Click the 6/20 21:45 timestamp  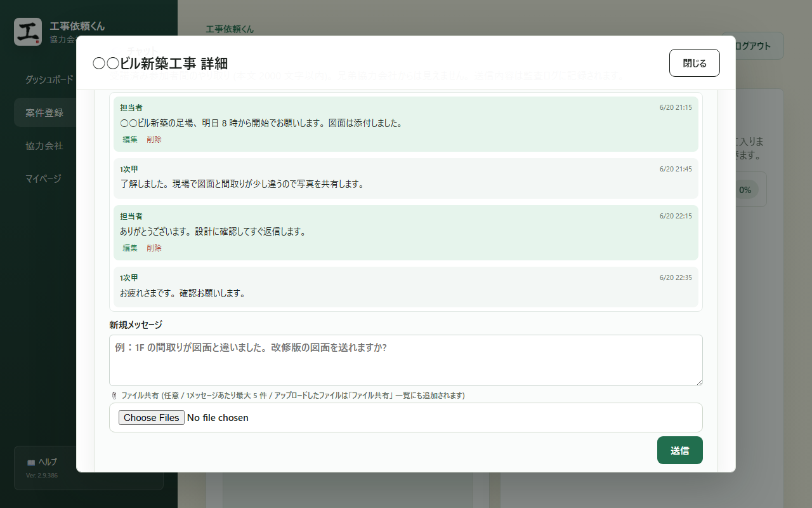tap(676, 169)
